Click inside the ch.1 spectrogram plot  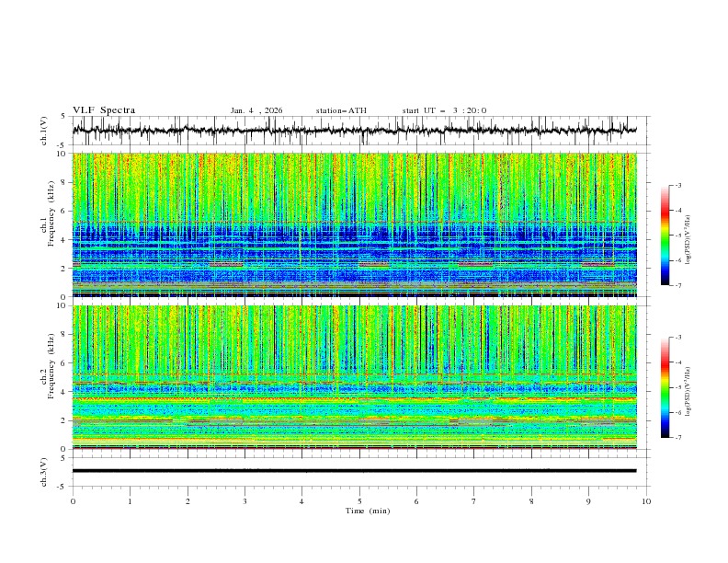[x=358, y=225]
